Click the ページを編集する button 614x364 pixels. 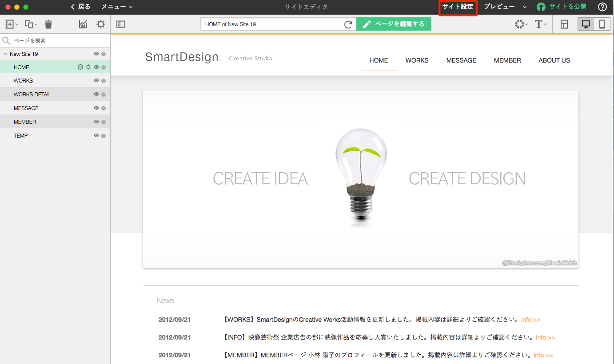point(394,24)
